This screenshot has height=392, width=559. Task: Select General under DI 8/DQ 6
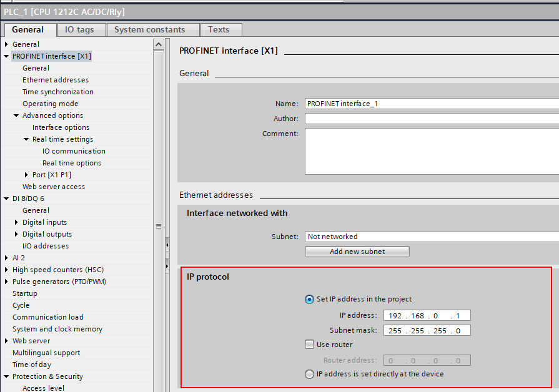click(x=36, y=210)
